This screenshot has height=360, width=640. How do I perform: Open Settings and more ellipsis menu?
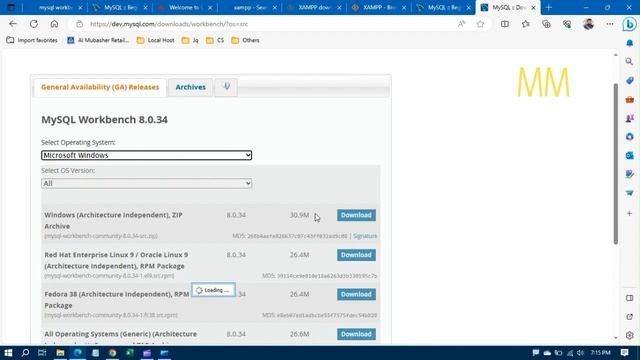pyautogui.click(x=610, y=24)
